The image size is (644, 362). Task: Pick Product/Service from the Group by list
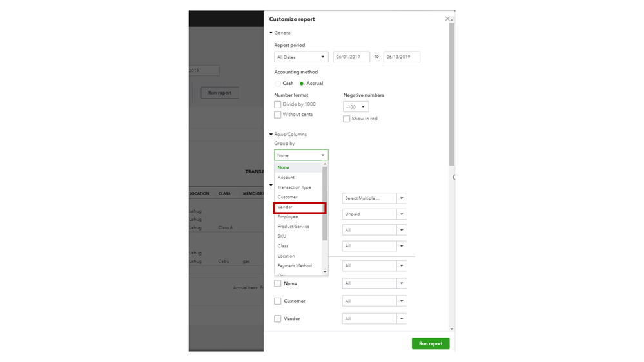point(293,227)
